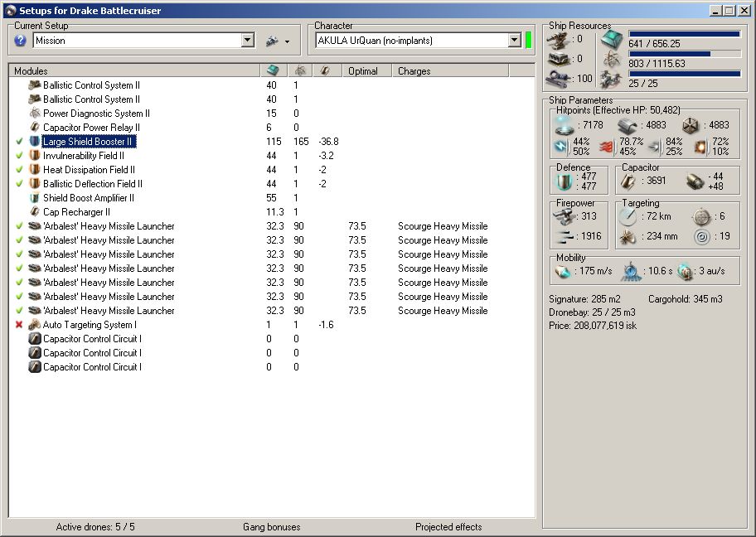Image resolution: width=756 pixels, height=537 pixels.
Task: Click the first Capacitor Control Circuit I icon
Action: click(35, 338)
